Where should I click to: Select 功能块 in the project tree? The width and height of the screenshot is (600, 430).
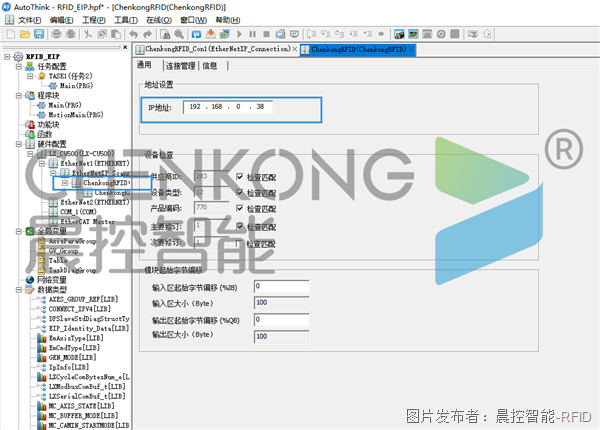point(48,125)
